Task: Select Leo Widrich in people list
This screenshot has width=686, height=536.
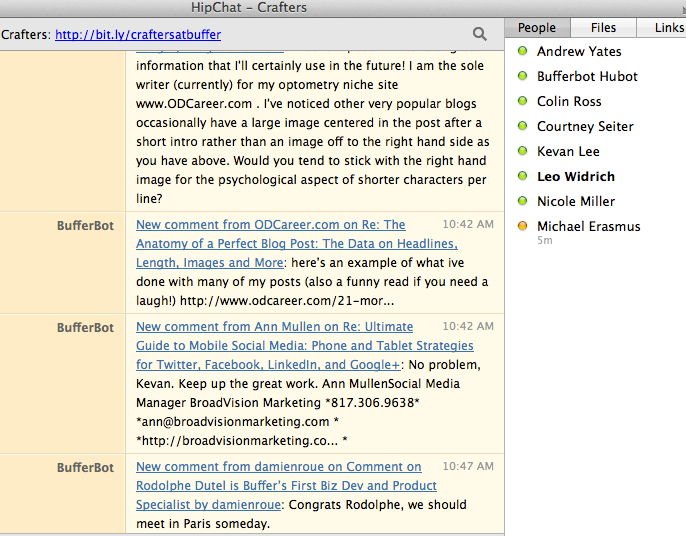Action: 576,176
